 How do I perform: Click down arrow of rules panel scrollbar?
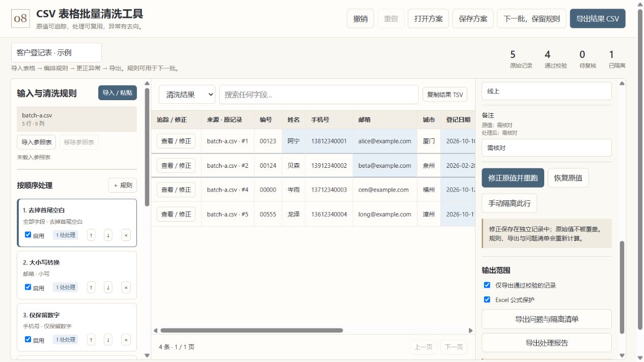(147, 355)
